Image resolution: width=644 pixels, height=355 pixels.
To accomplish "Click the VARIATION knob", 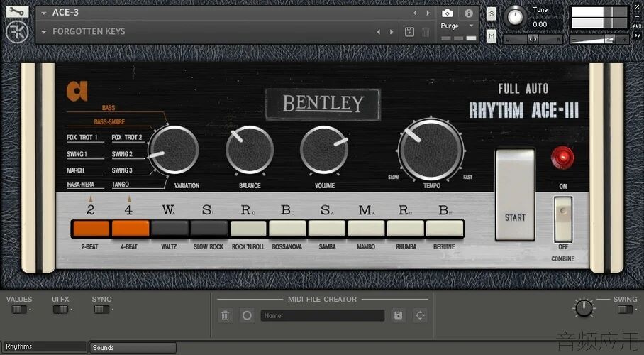I will [174, 150].
